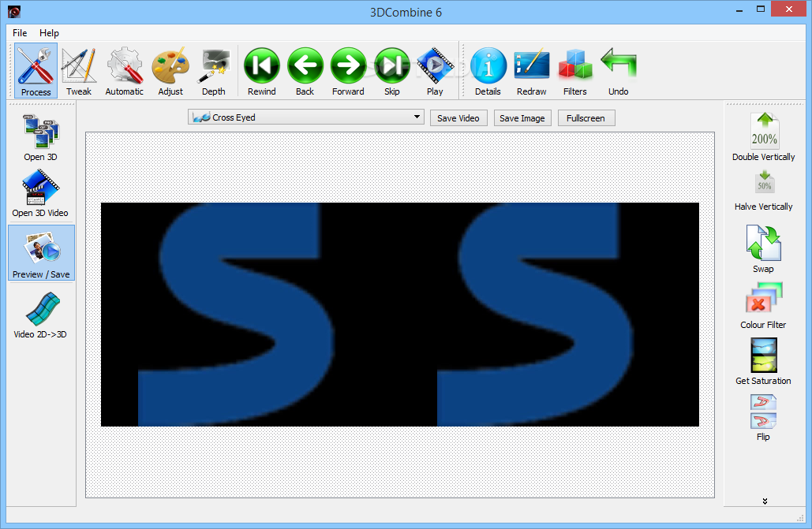Apply Halve Vertically 50% filter
Viewport: 812px width, 529px height.
(763, 191)
